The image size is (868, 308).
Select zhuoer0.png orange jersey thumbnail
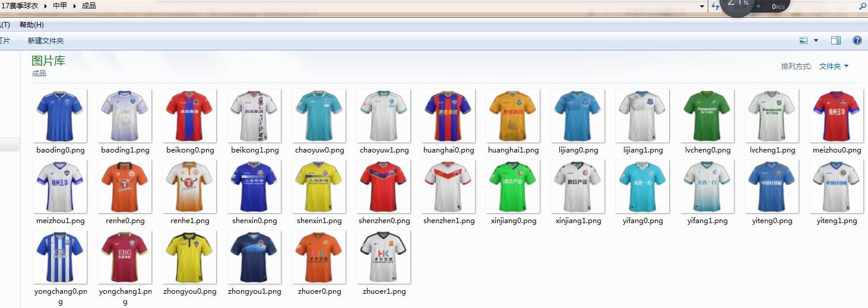coord(319,257)
